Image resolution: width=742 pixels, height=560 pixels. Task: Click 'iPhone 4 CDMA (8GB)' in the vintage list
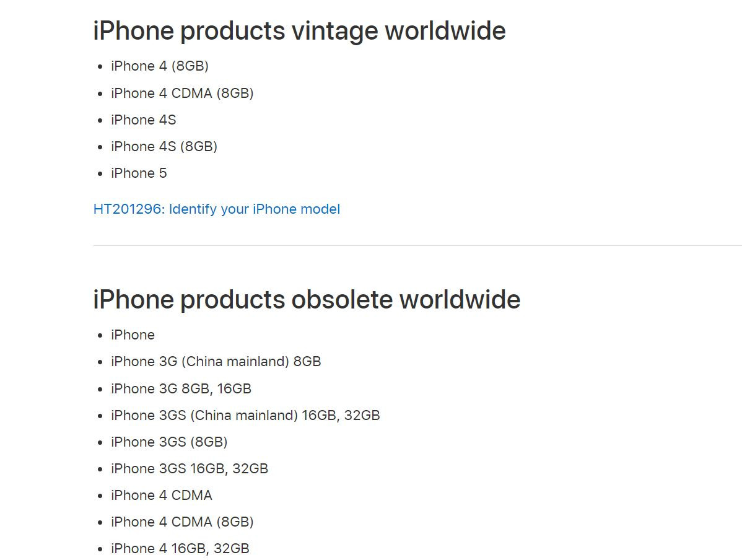(182, 93)
